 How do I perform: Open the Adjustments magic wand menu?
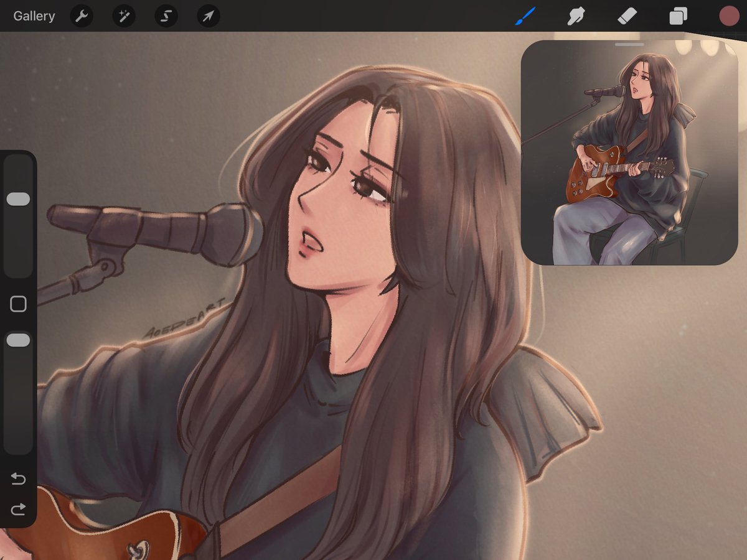click(x=124, y=16)
